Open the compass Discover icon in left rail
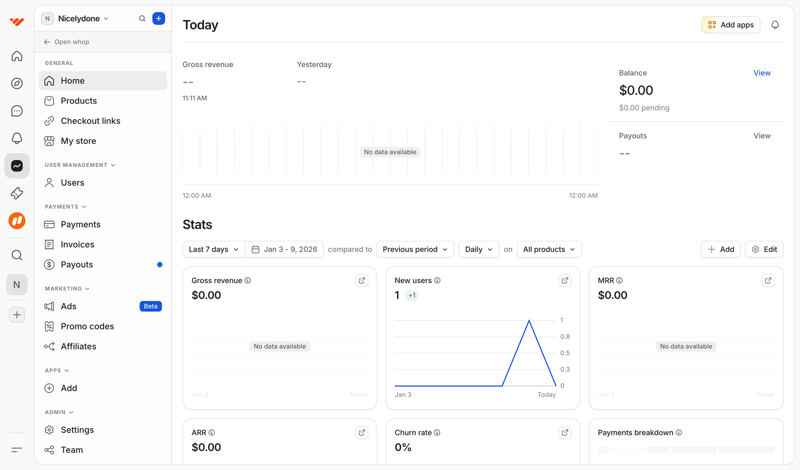Screen dimensions: 800x470 pos(17,84)
